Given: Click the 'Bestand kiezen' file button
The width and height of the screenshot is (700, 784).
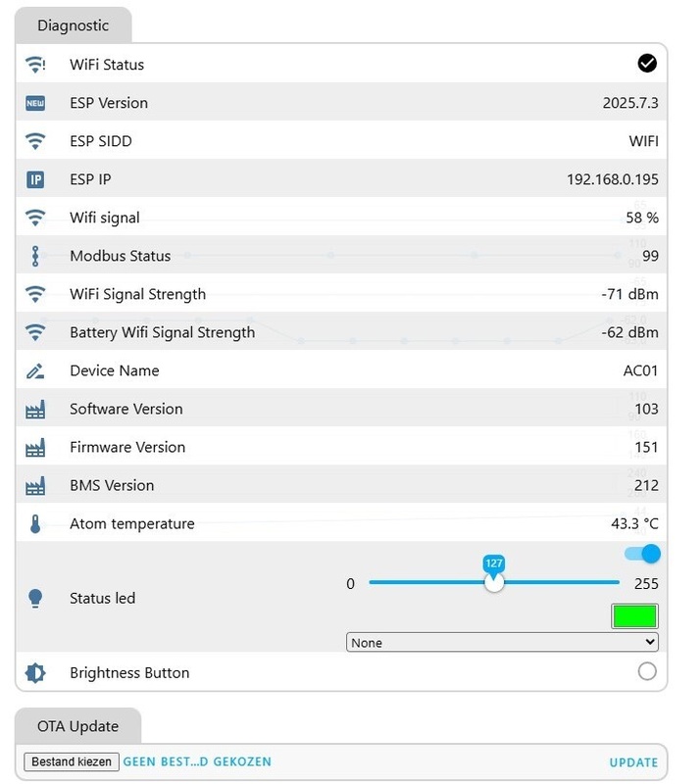Looking at the screenshot, I should pos(72,761).
